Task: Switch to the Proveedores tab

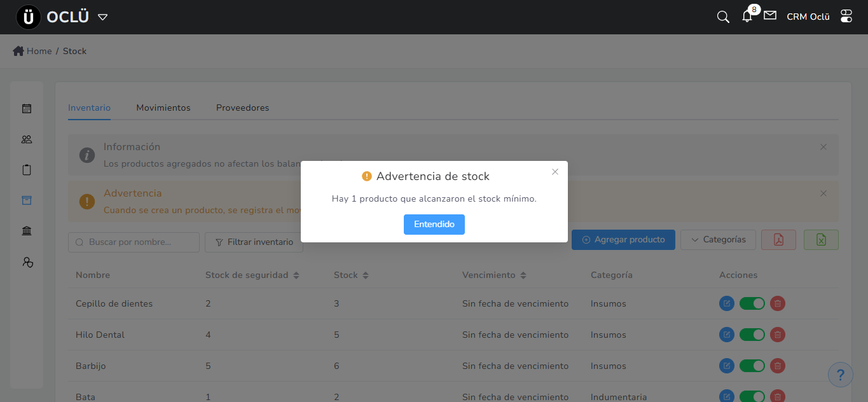Action: (242, 107)
